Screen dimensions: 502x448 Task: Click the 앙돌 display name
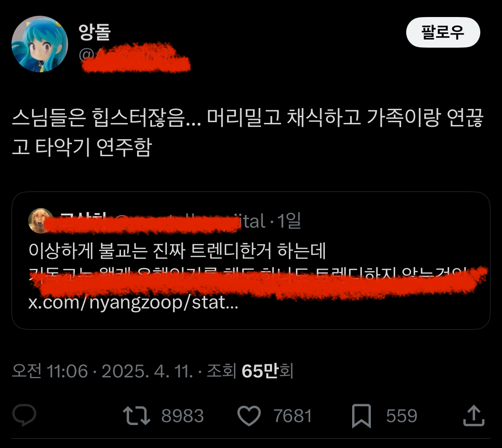(x=95, y=32)
